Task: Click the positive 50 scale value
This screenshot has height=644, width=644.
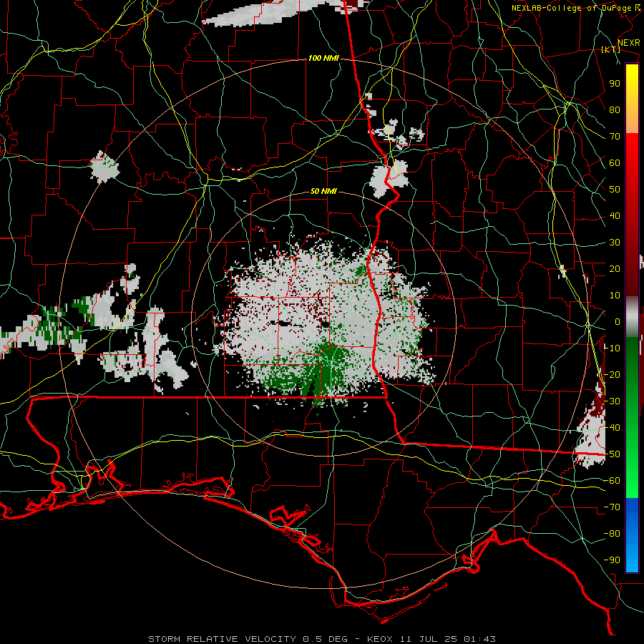Action: pyautogui.click(x=615, y=190)
